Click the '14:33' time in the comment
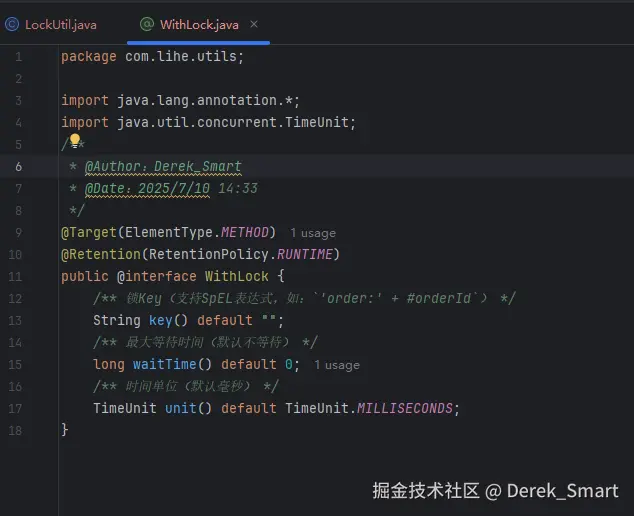634x516 pixels. click(x=238, y=188)
